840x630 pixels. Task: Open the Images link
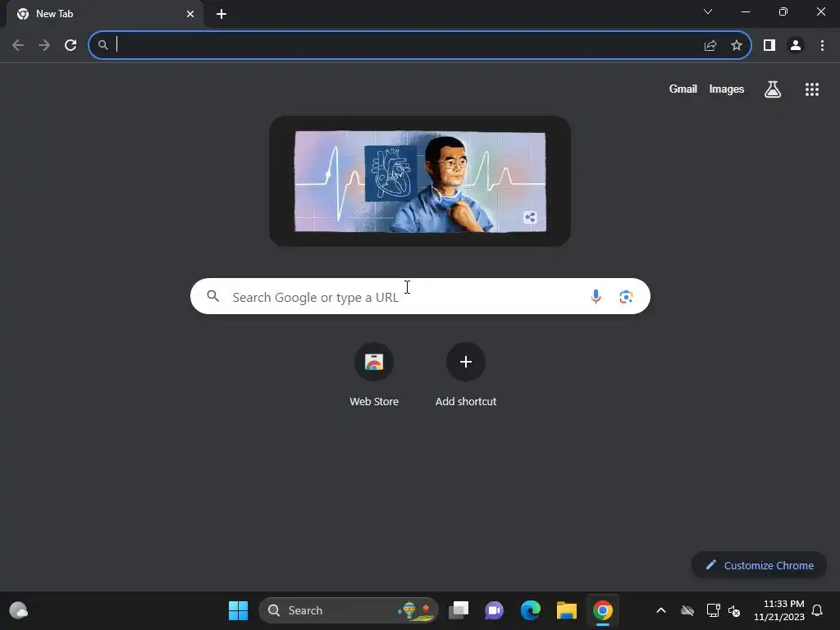click(x=727, y=89)
